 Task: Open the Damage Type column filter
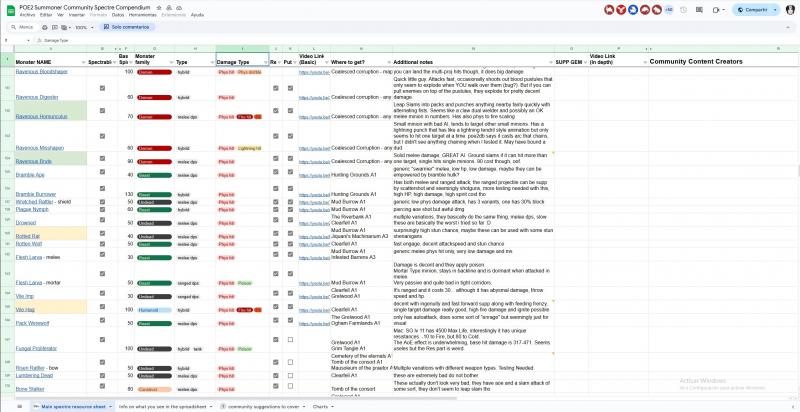coord(265,62)
